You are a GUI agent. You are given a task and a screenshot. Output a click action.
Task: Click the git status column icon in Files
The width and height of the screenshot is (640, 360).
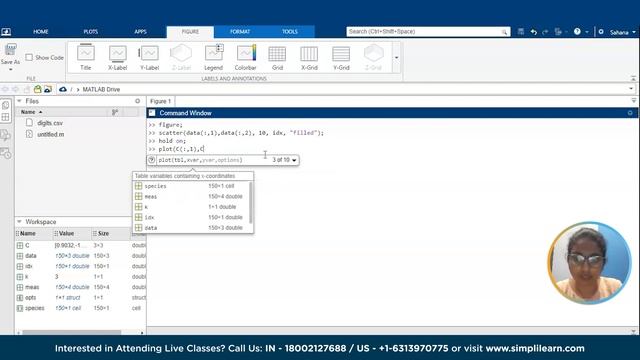(115, 112)
